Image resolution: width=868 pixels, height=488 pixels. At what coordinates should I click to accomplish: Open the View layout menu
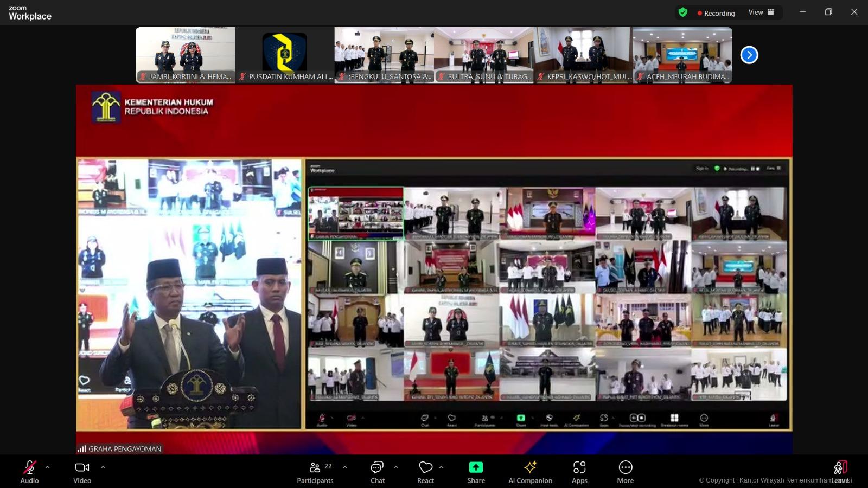click(x=761, y=12)
